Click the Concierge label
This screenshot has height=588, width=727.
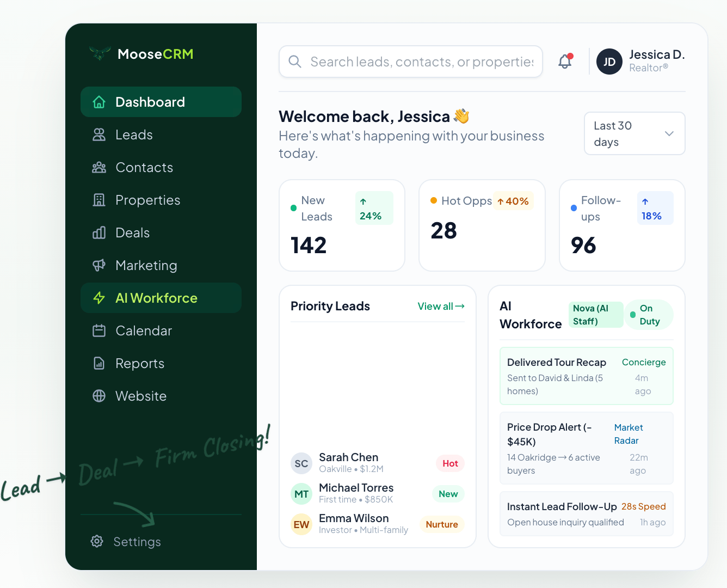coord(644,362)
